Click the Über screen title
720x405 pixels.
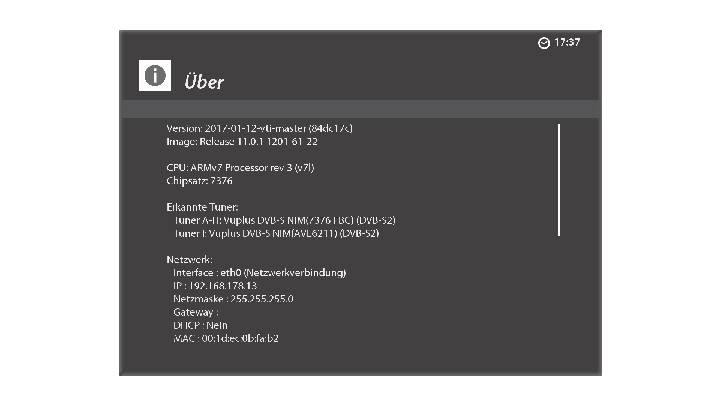204,81
